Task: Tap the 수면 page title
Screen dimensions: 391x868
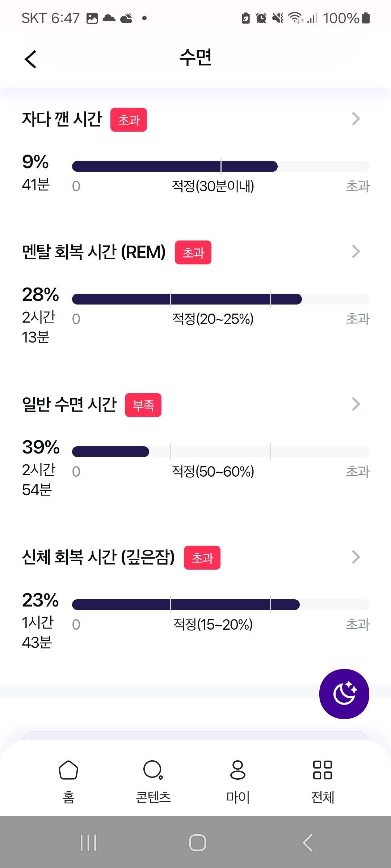Action: tap(195, 58)
